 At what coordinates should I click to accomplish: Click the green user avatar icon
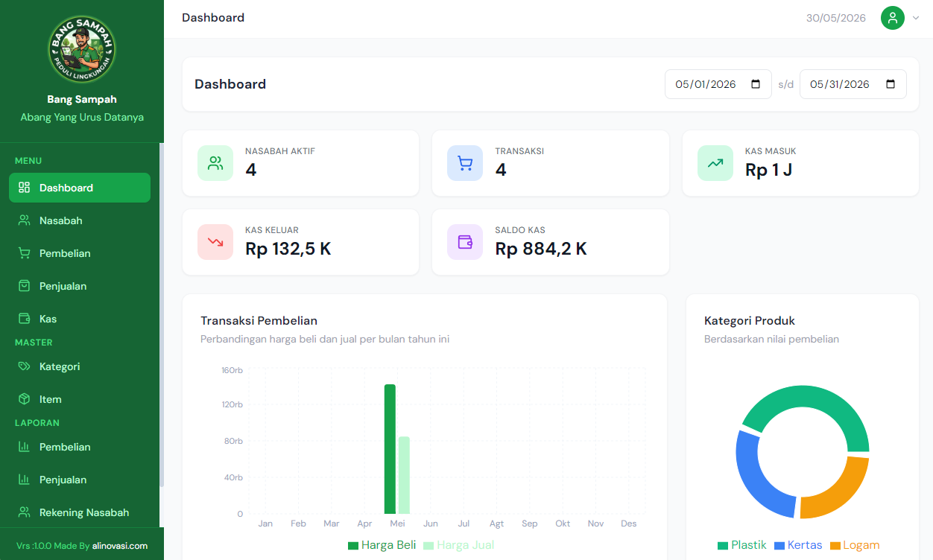coord(893,18)
